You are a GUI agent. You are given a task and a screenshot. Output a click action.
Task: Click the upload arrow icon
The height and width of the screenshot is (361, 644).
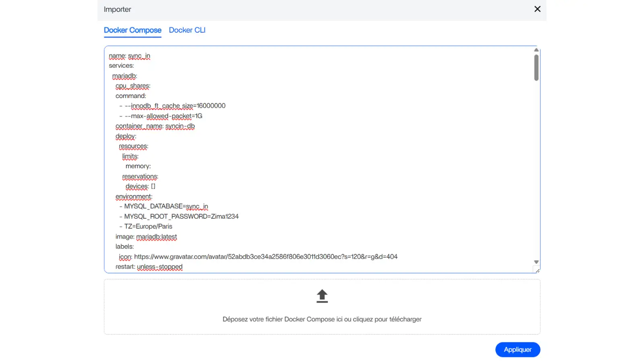(x=322, y=296)
